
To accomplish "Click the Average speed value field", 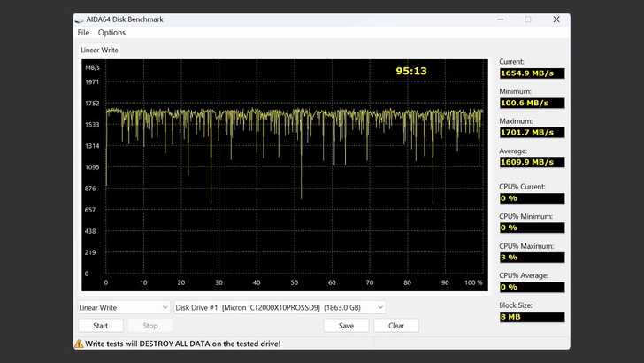I will click(531, 162).
